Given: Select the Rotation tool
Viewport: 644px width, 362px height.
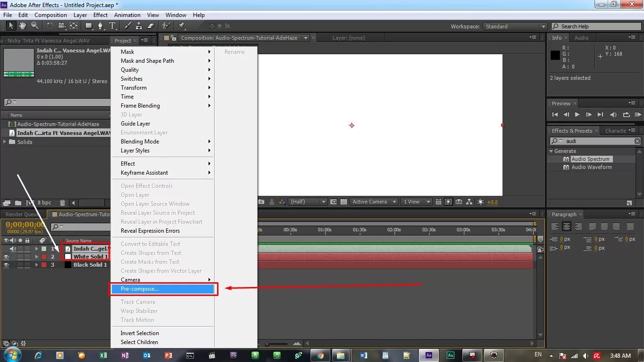Looking at the screenshot, I should 50,25.
